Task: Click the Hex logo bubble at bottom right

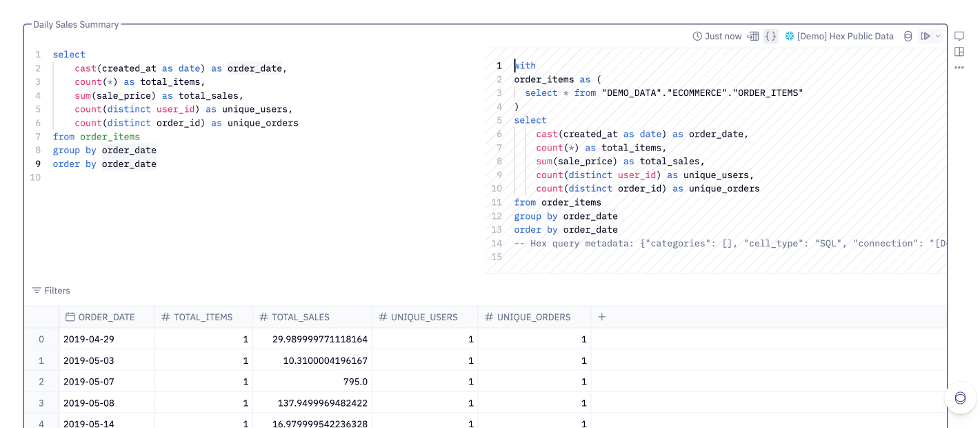Action: click(x=960, y=398)
